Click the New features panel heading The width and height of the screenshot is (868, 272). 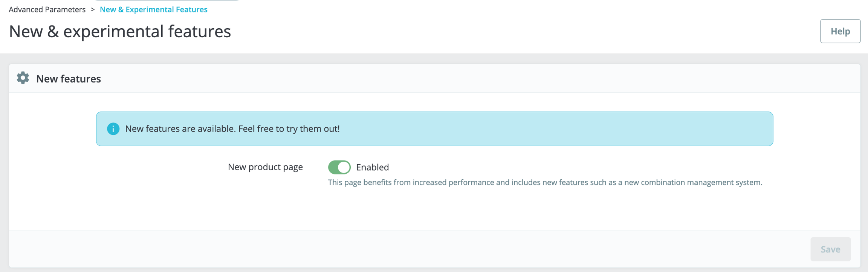tap(69, 79)
